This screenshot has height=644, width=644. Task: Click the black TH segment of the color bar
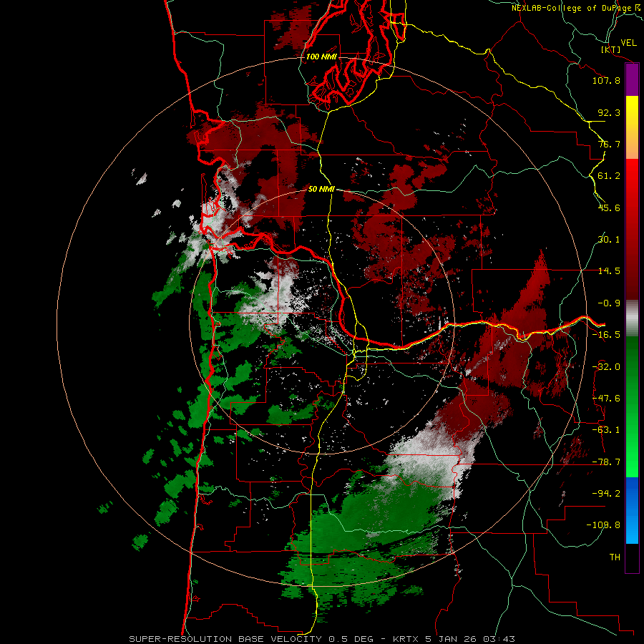coord(632,557)
